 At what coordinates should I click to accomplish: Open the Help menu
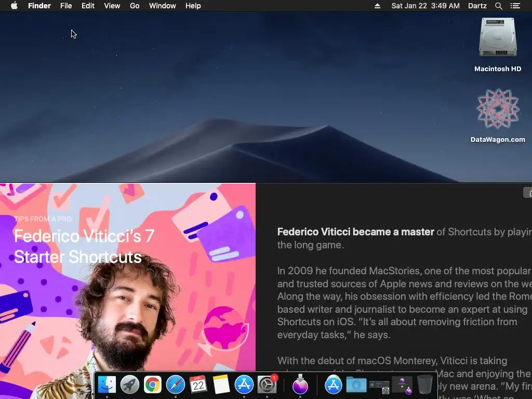(x=193, y=6)
